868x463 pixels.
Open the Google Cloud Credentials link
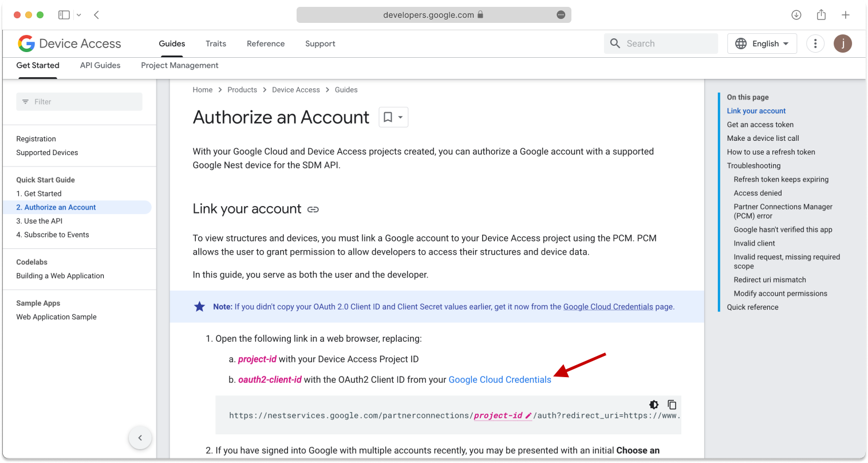[x=499, y=379]
